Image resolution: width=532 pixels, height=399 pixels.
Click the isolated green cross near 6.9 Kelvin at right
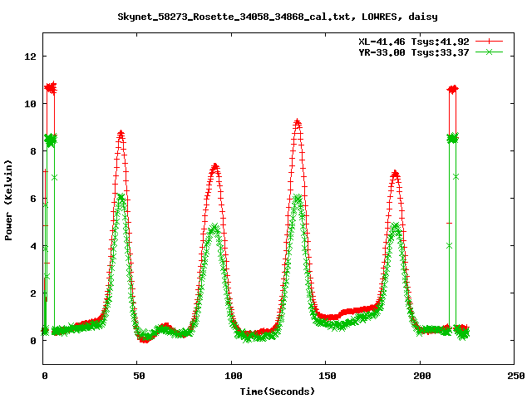pos(456,177)
